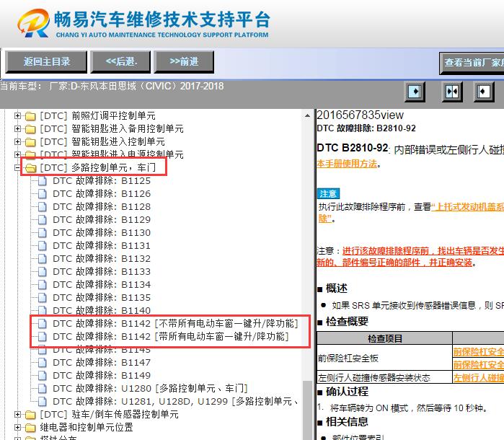Open DTC 故障排除: B1147
Screen dimensions: 504x440
point(102,363)
